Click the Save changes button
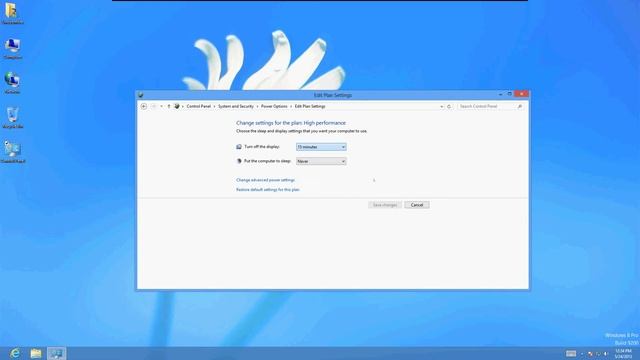Screen dimensions: 640x360 pos(385,205)
